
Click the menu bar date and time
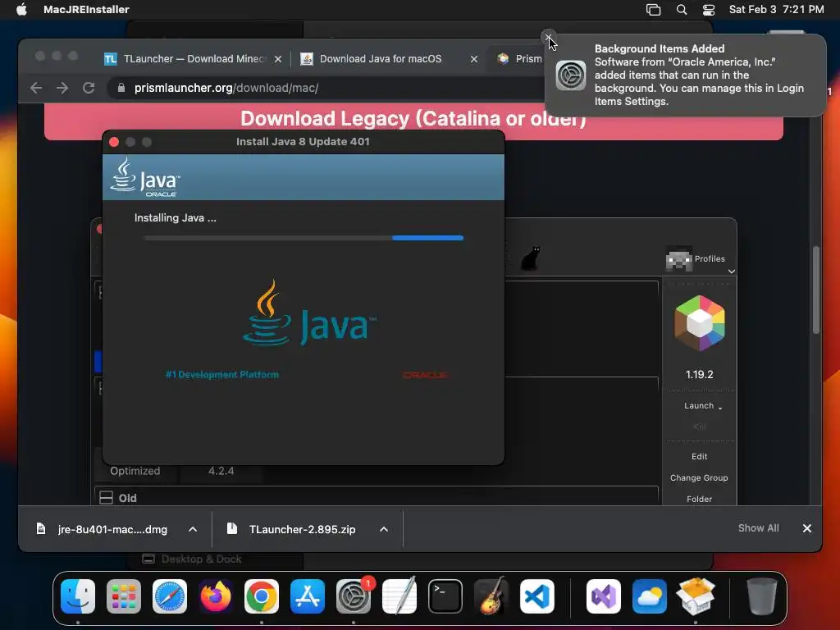point(776,9)
